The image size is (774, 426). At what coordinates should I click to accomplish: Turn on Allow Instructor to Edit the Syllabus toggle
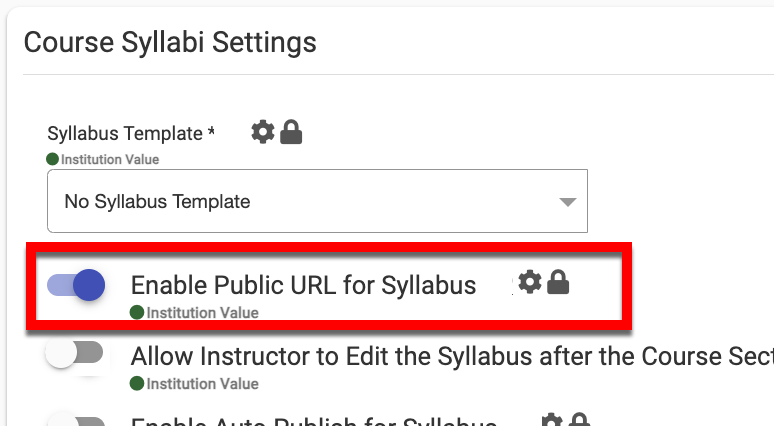[x=75, y=354]
